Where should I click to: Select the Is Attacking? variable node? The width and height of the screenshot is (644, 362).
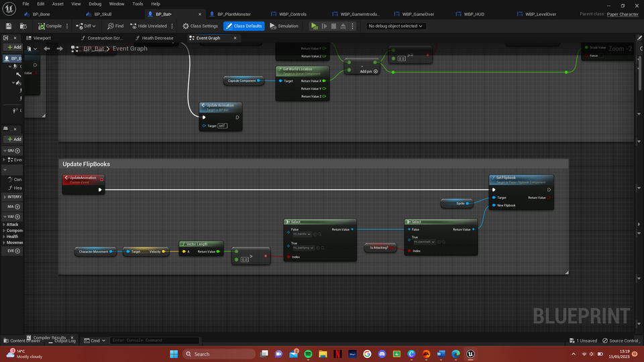coord(380,247)
